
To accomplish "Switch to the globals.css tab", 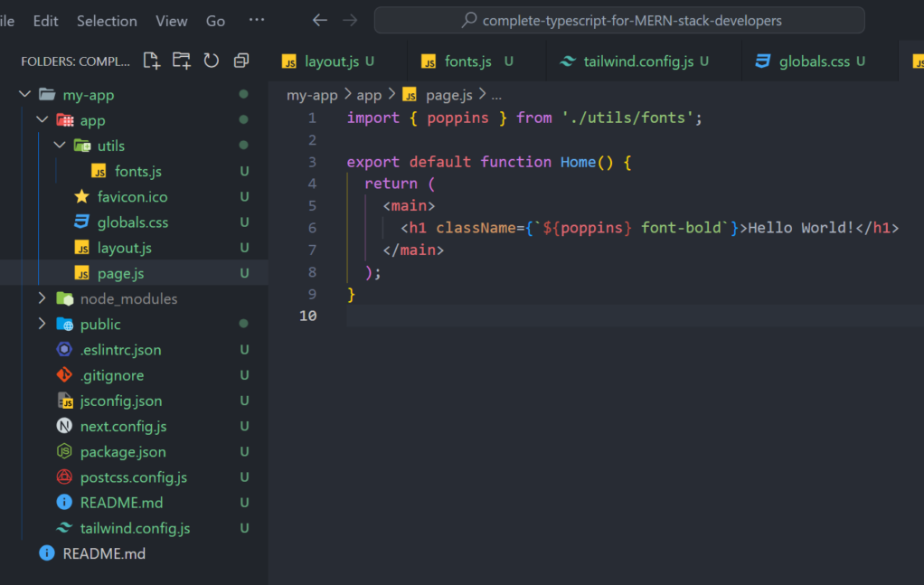I will click(x=814, y=61).
